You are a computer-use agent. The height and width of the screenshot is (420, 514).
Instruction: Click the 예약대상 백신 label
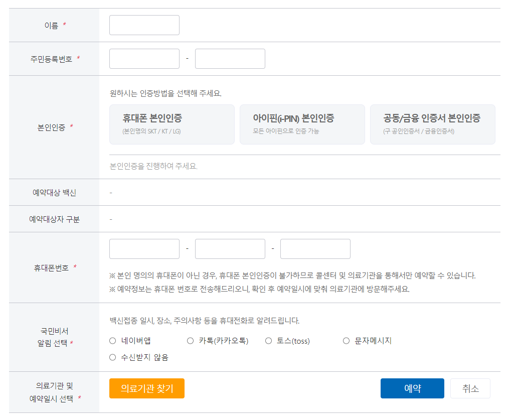click(x=55, y=193)
